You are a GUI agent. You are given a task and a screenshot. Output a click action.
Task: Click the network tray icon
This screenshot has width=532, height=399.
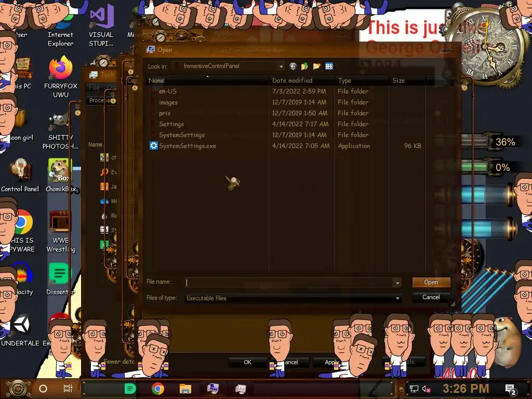point(414,389)
